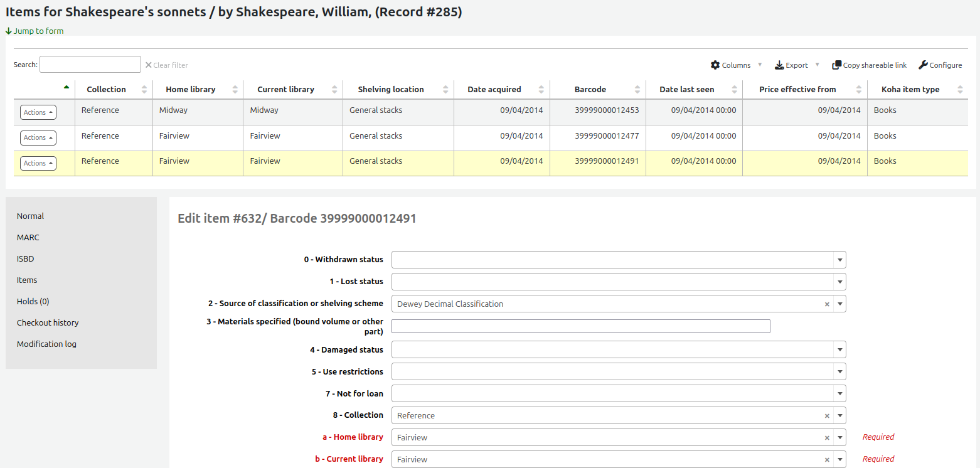The image size is (980, 468).
Task: Open the Checkout history section
Action: coord(48,322)
